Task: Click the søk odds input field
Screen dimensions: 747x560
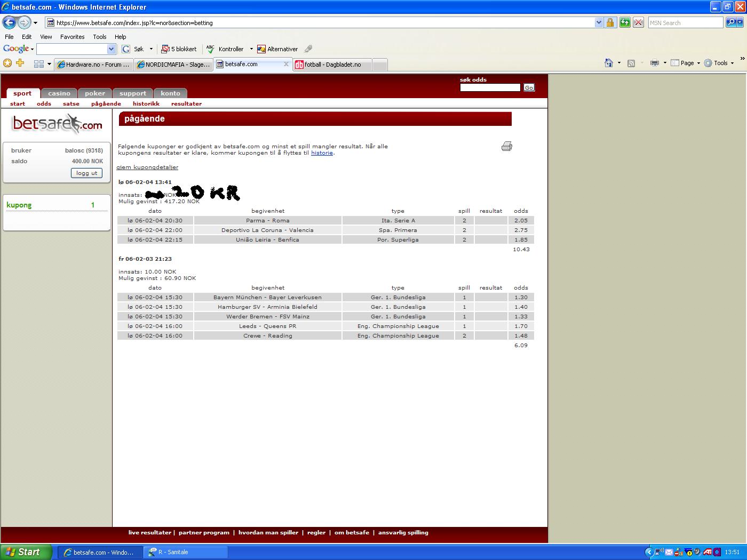Action: point(490,87)
